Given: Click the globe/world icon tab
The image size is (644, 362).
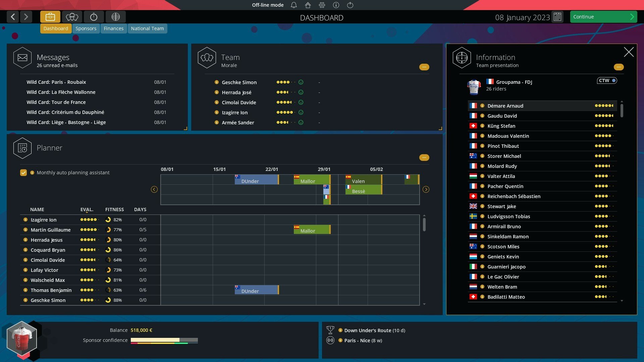Looking at the screenshot, I should [x=115, y=17].
